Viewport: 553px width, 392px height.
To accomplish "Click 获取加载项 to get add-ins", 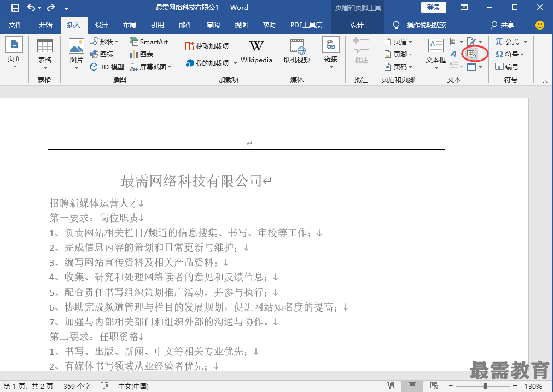I will pyautogui.click(x=207, y=46).
